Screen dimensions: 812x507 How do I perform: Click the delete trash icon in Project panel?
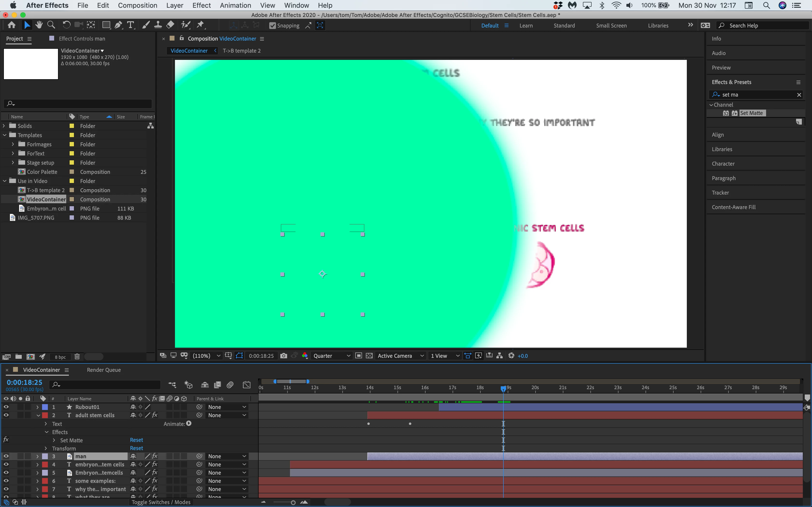(x=77, y=356)
